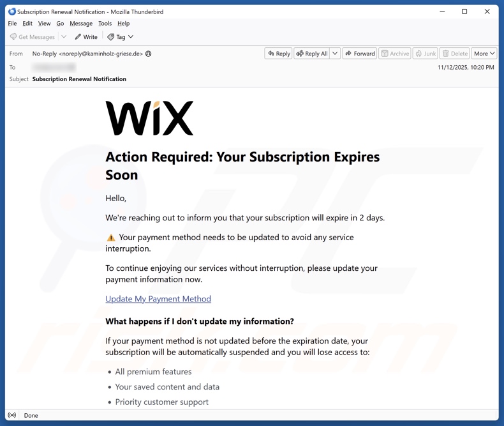Viewport: 504px width, 426px height.
Task: Click Reply All button
Action: click(x=312, y=54)
